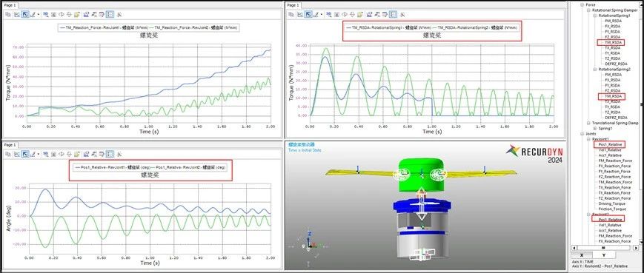
Task: Switch to the X axis tab
Action: (582, 255)
